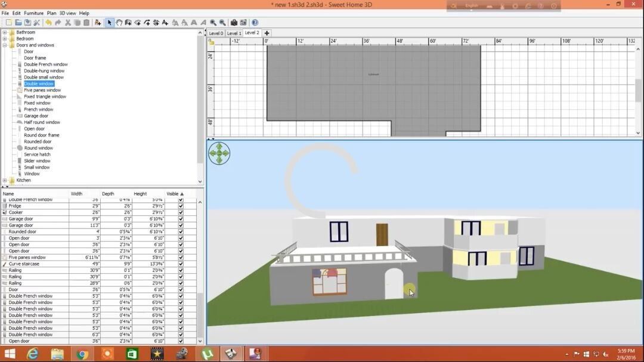This screenshot has height=362, width=644.
Task: Click furniture list vertical scrollbar thumb
Action: [x=200, y=314]
